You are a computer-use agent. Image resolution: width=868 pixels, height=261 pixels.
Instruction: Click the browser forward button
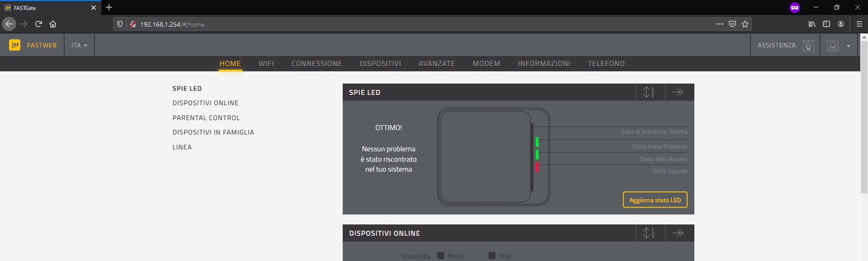tap(24, 24)
